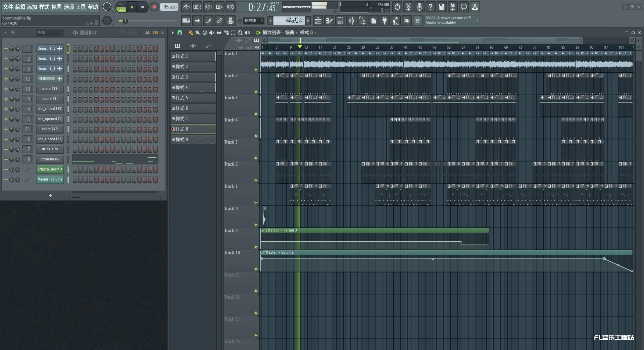Mute the StoneBass2 channel green LED
This screenshot has height=350, width=644.
point(6,159)
